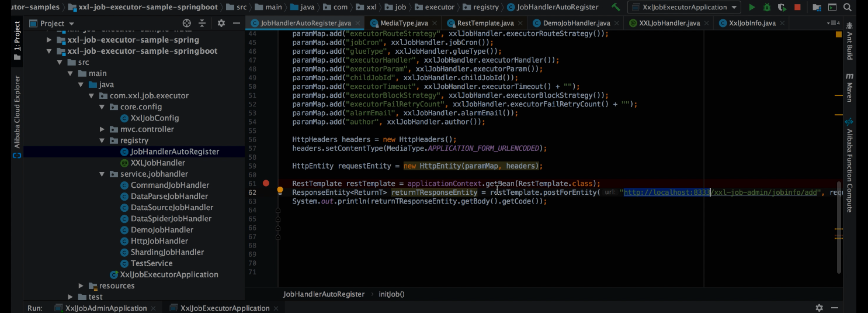Viewport: 868px width, 313px height.
Task: Collapse all nodes in the Project tree
Action: pos(202,23)
